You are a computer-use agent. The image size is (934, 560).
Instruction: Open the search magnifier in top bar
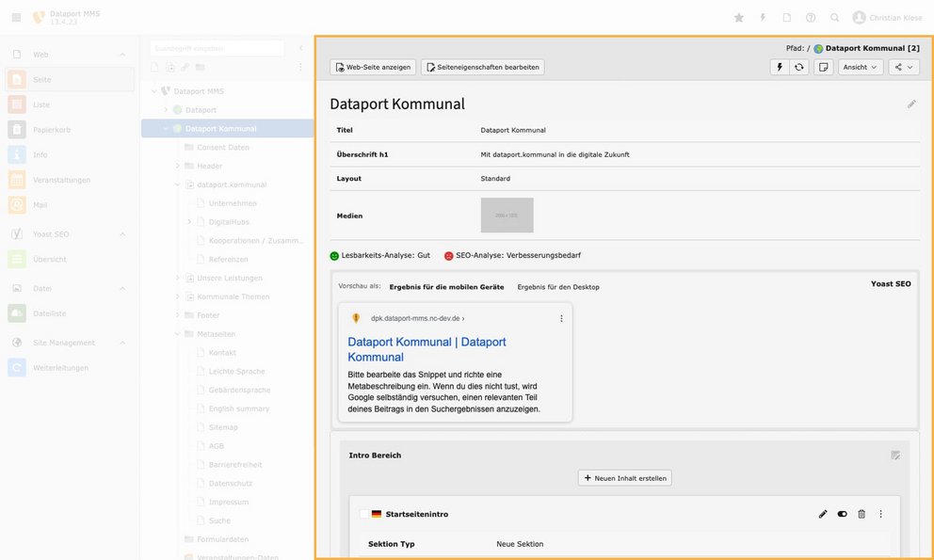(x=834, y=17)
